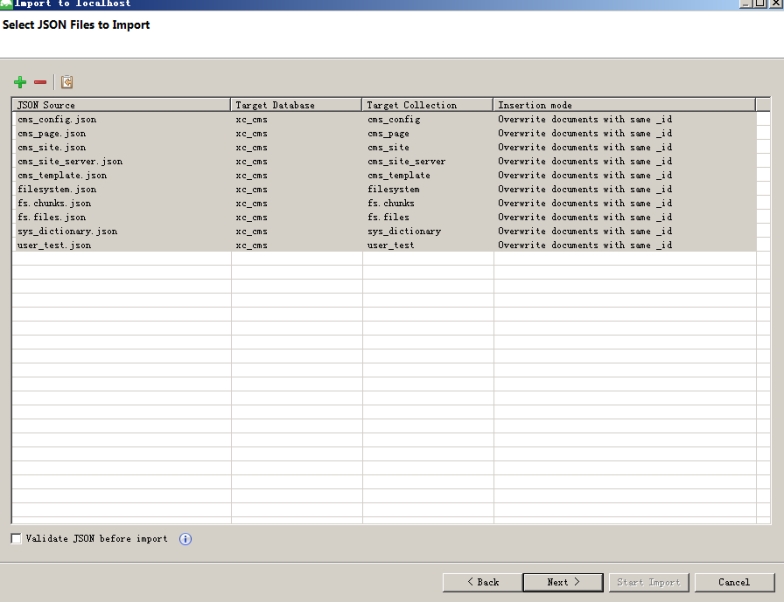The image size is (784, 603).
Task: Open insertion mode cell for cms_config.json row
Action: click(624, 120)
